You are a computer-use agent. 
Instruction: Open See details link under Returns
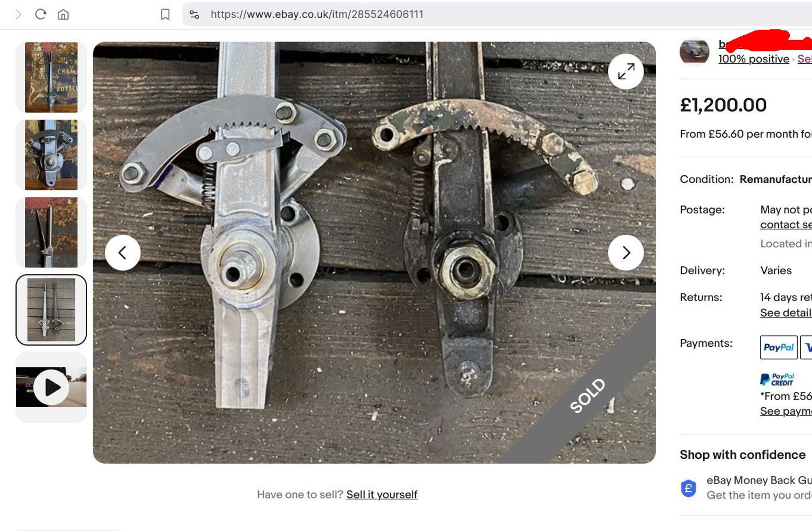tap(786, 313)
